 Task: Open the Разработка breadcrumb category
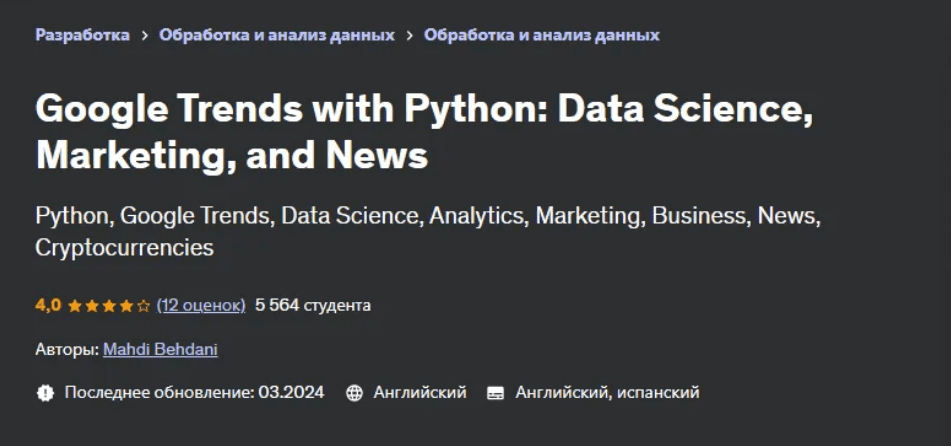coord(82,35)
